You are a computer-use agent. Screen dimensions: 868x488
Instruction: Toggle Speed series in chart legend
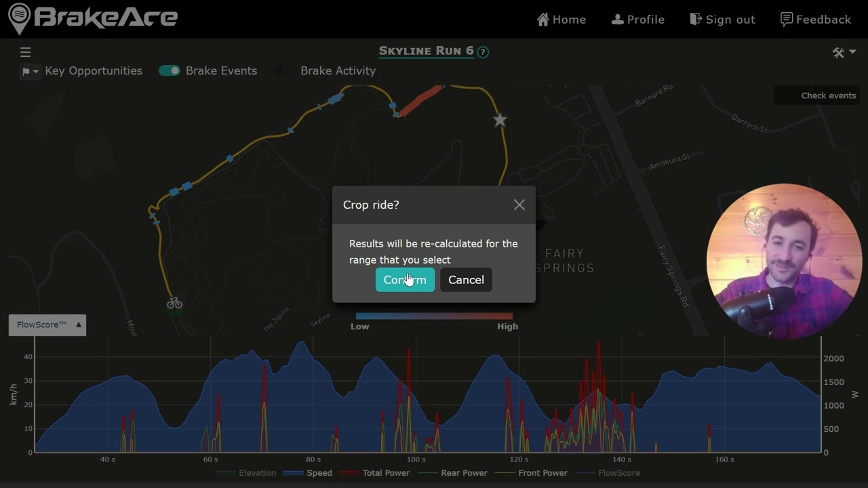click(x=308, y=473)
